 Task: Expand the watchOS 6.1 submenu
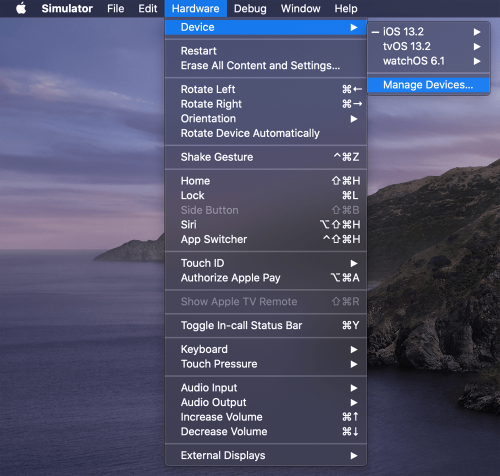click(428, 61)
